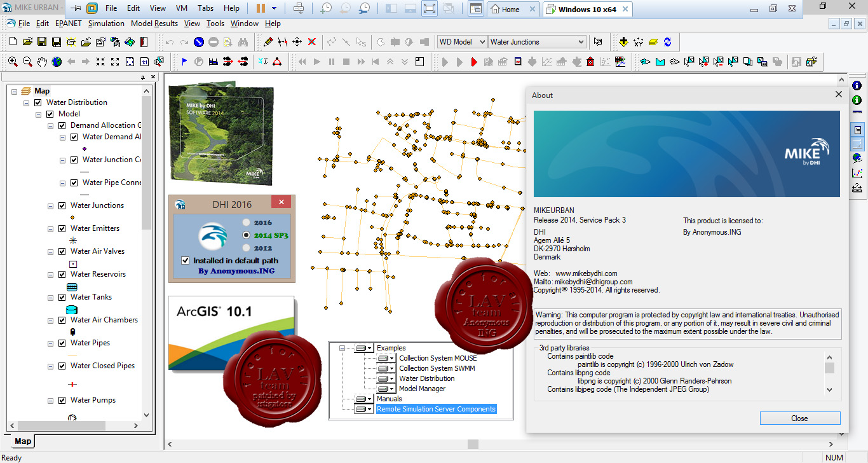
Task: Click the Water Tanks cyan cylinder symbol
Action: click(x=72, y=310)
